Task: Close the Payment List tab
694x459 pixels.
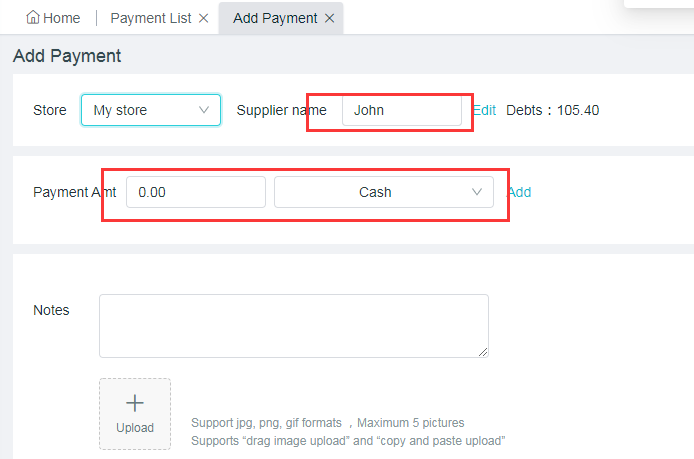Action: point(204,18)
